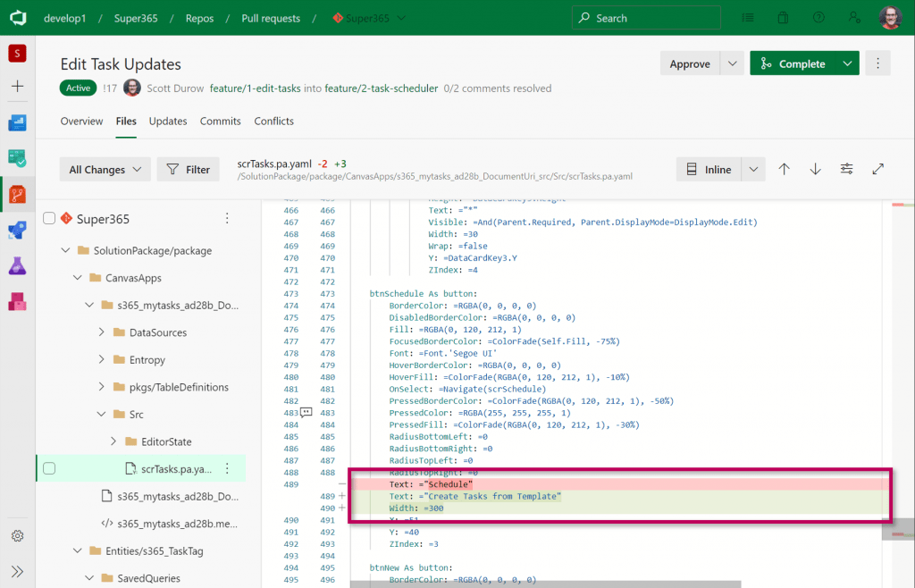This screenshot has width=915, height=588.
Task: Open Pipelines hub icon in sidebar
Action: point(18,230)
